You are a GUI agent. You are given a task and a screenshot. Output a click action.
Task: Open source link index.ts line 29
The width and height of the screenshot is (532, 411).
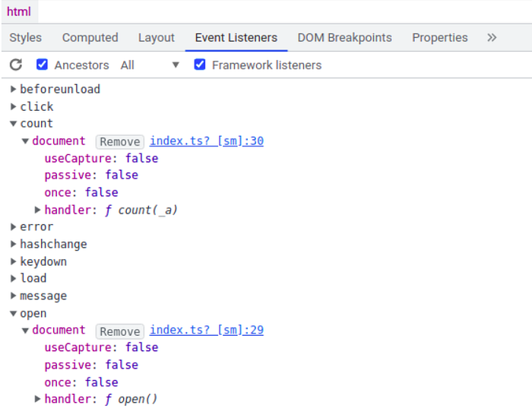[207, 330]
